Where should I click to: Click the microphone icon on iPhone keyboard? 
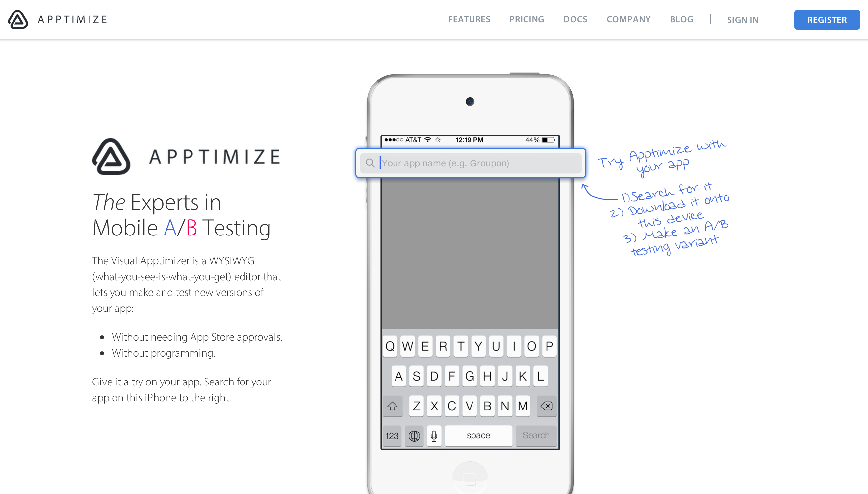click(433, 435)
